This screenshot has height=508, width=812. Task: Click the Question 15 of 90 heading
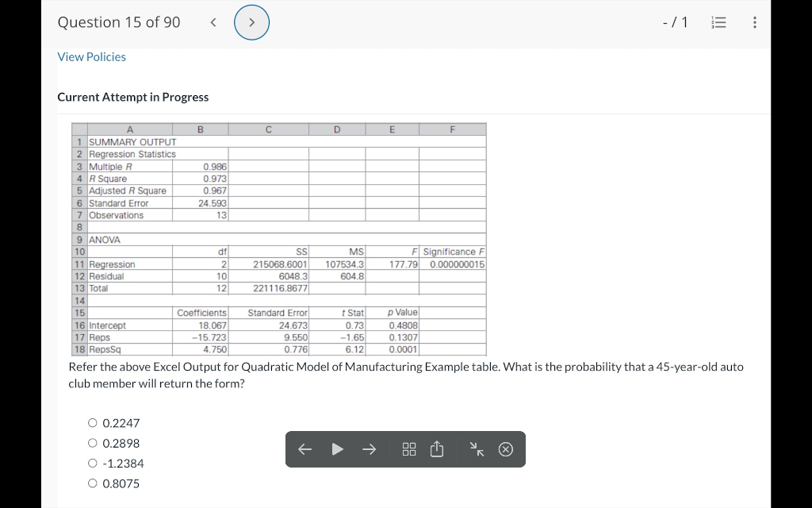click(x=119, y=22)
